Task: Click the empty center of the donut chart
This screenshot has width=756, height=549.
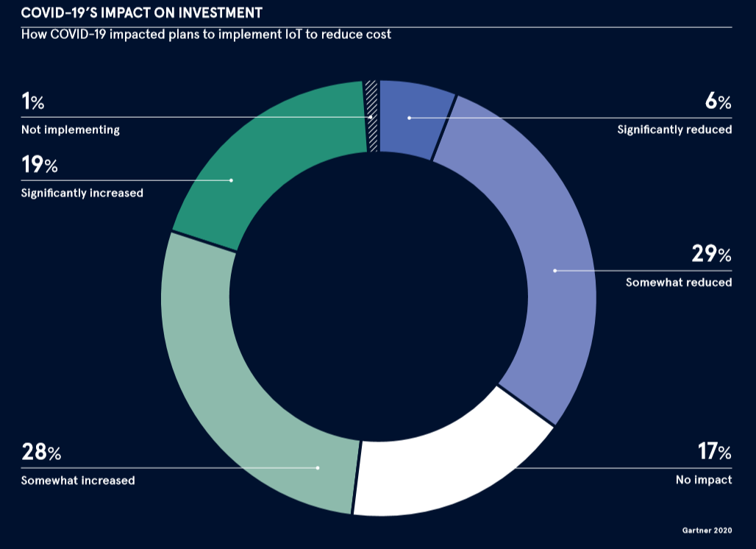Action: [x=378, y=297]
